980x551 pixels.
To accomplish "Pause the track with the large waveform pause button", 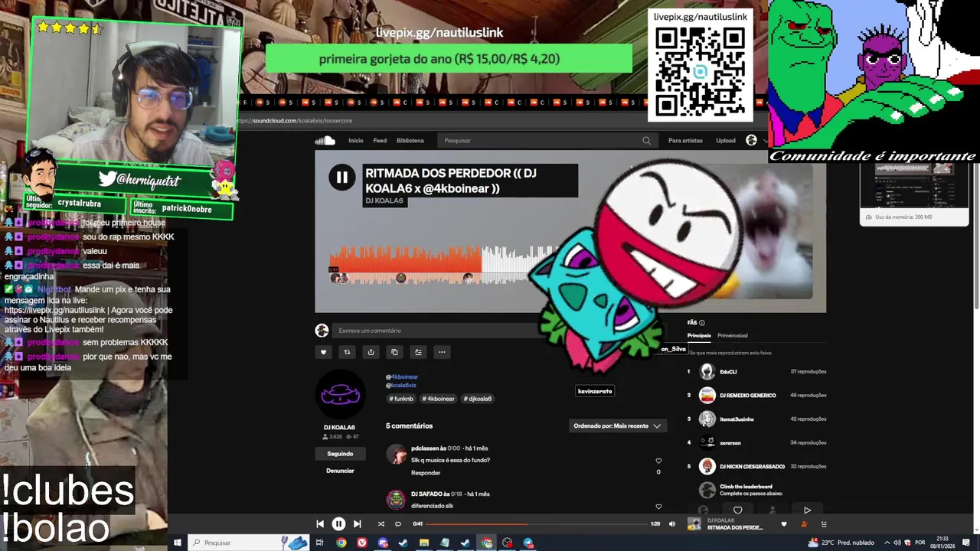I will click(x=341, y=178).
